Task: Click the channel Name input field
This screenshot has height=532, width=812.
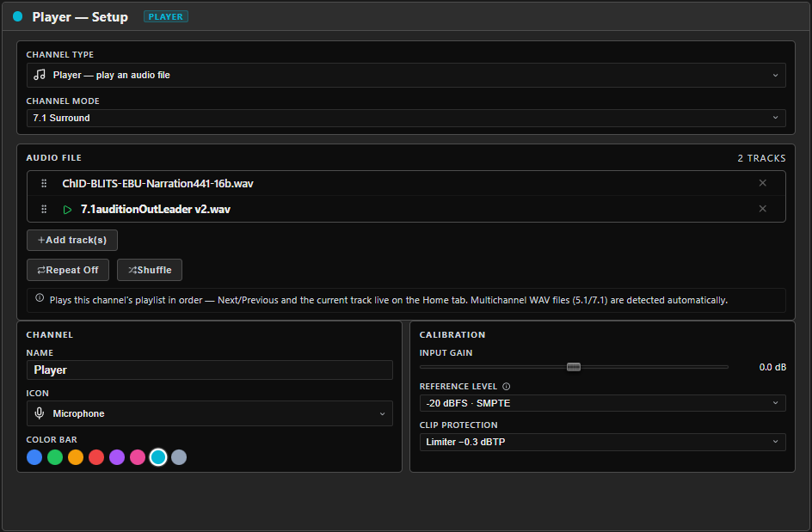Action: click(x=209, y=370)
